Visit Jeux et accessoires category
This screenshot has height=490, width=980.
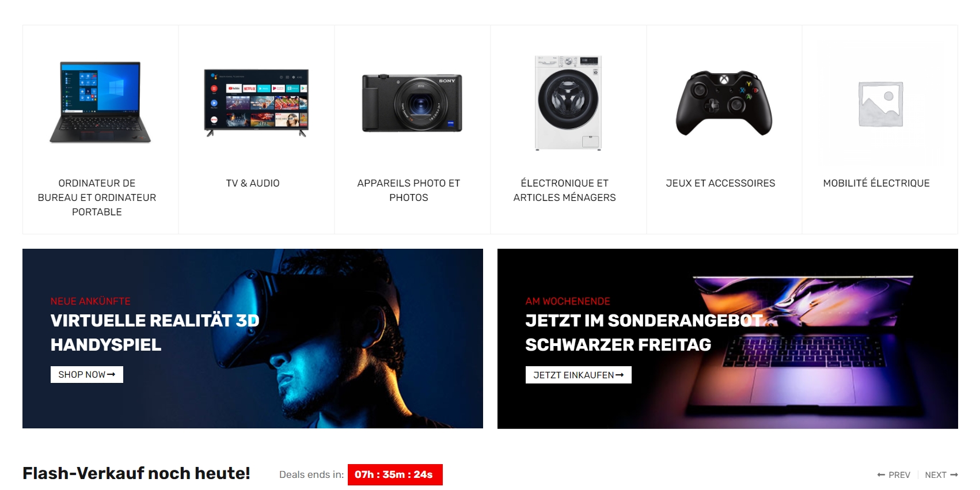click(720, 183)
